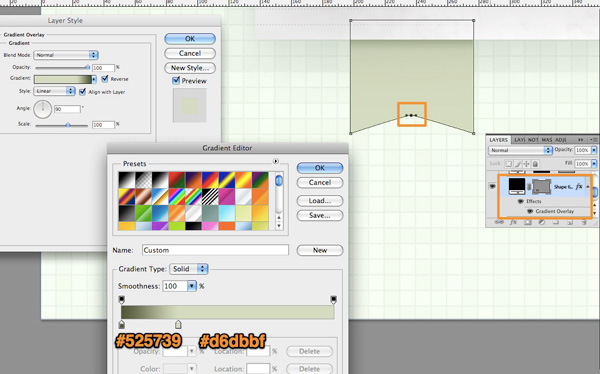Open the Layers panel blend mode dropdown
The width and height of the screenshot is (600, 374).
click(520, 150)
